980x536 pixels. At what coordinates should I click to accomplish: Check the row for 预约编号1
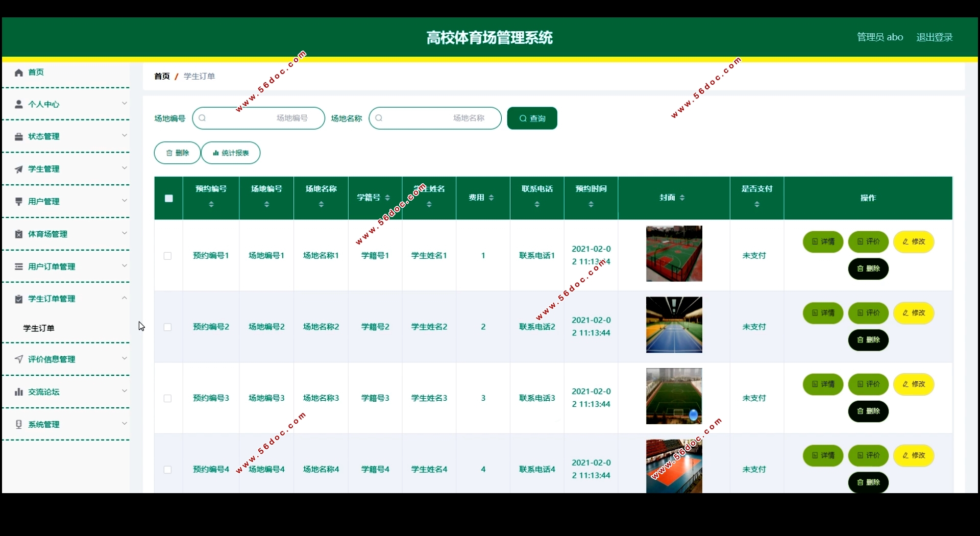point(167,256)
